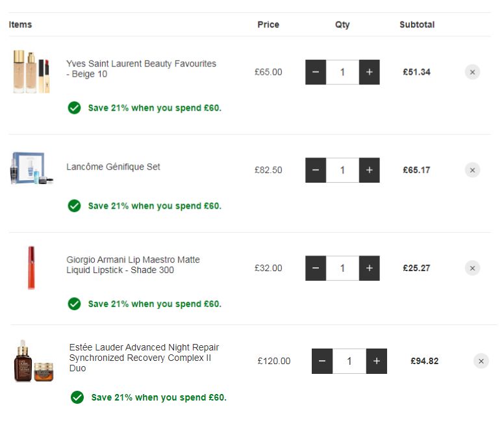Decrease quantity of Estée Lauder Duo
504x422 pixels.
click(322, 362)
